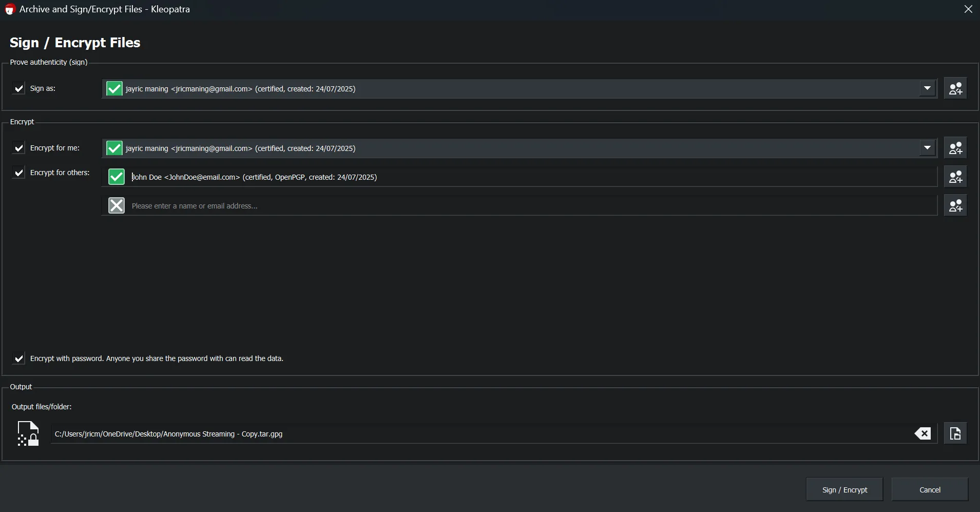
Task: Click the encrypted archive file icon
Action: [x=28, y=434]
